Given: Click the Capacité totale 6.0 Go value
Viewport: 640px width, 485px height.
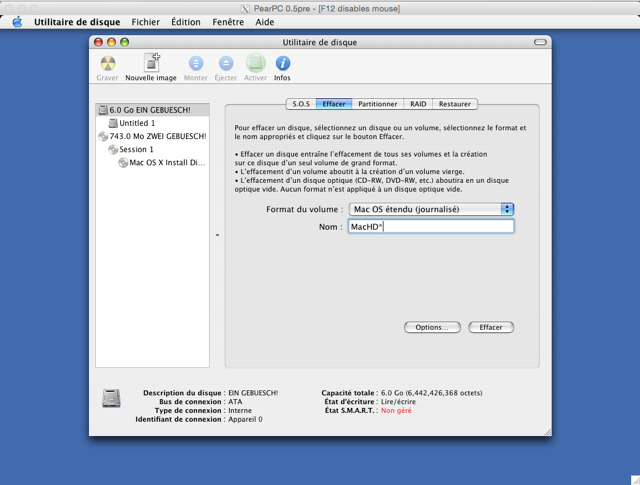Looking at the screenshot, I should click(431, 393).
